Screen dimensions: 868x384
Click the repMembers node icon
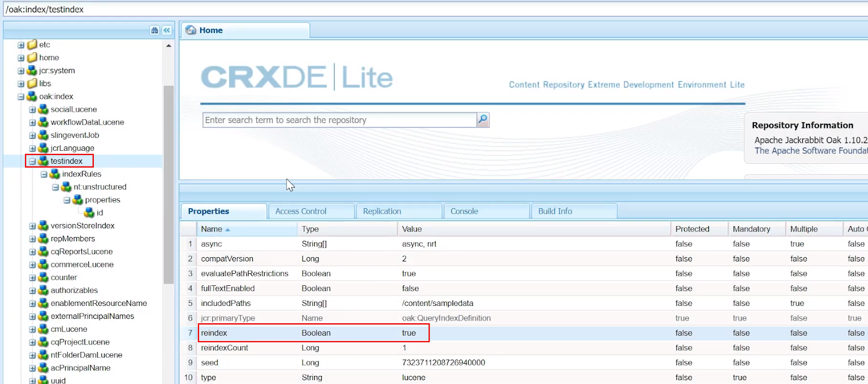pos(43,239)
